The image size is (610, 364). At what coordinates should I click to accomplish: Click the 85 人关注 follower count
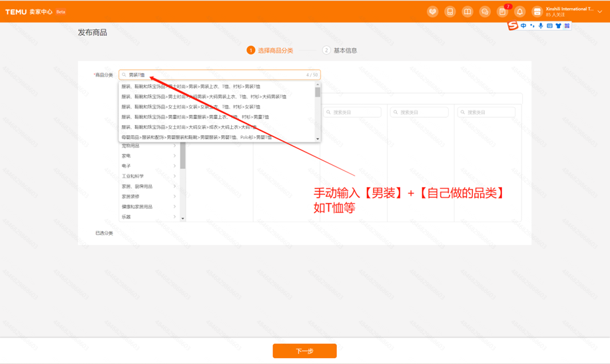(x=555, y=15)
